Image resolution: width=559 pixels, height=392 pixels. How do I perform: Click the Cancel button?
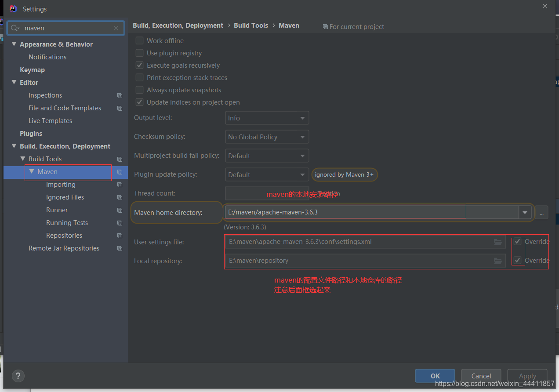(481, 376)
